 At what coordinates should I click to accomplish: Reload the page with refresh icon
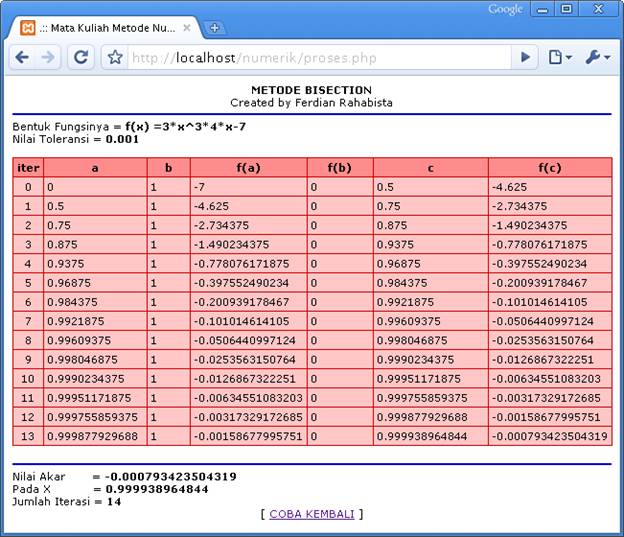coord(81,57)
